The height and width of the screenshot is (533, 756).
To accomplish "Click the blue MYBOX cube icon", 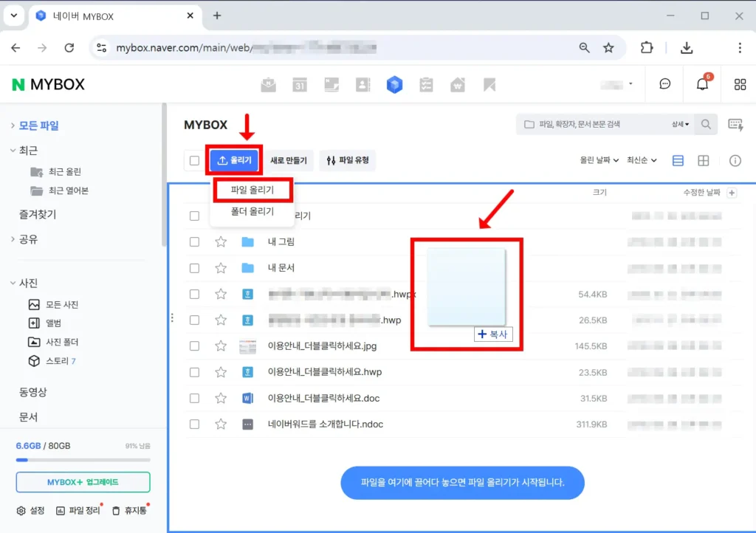I will (394, 85).
